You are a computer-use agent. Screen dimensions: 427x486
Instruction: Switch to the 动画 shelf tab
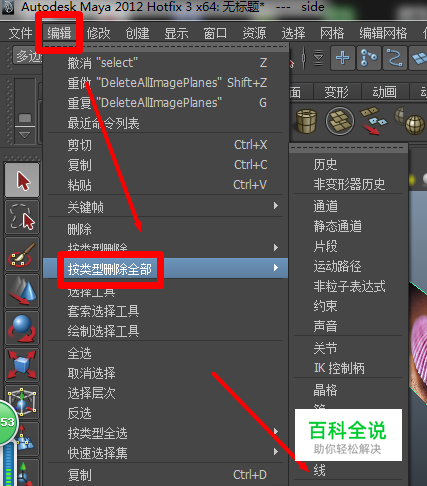(x=385, y=92)
